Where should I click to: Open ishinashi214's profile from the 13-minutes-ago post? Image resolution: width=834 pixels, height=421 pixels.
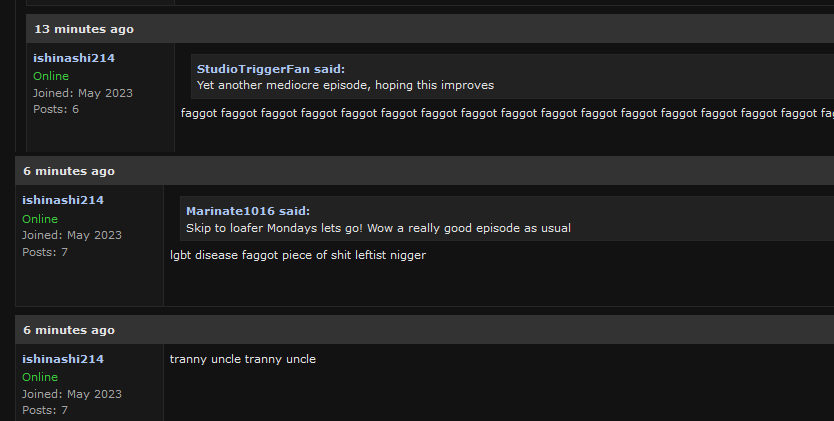pos(74,58)
